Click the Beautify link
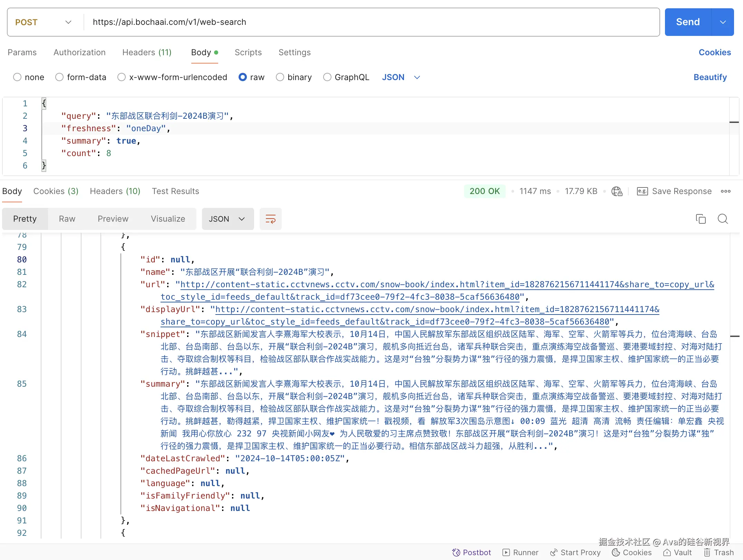743x560 pixels. click(x=710, y=77)
